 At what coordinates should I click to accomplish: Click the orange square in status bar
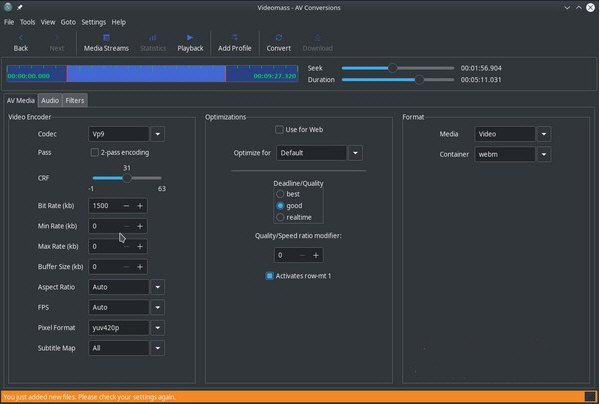(x=589, y=397)
